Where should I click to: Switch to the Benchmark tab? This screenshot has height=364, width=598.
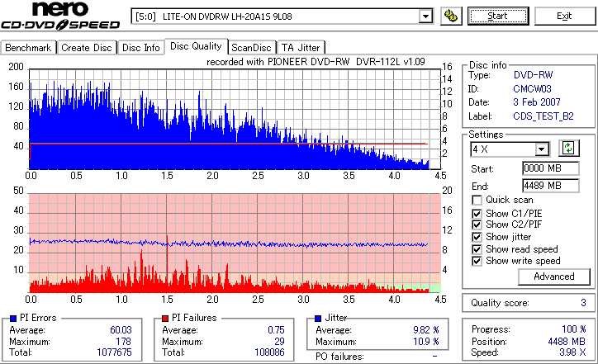point(28,48)
